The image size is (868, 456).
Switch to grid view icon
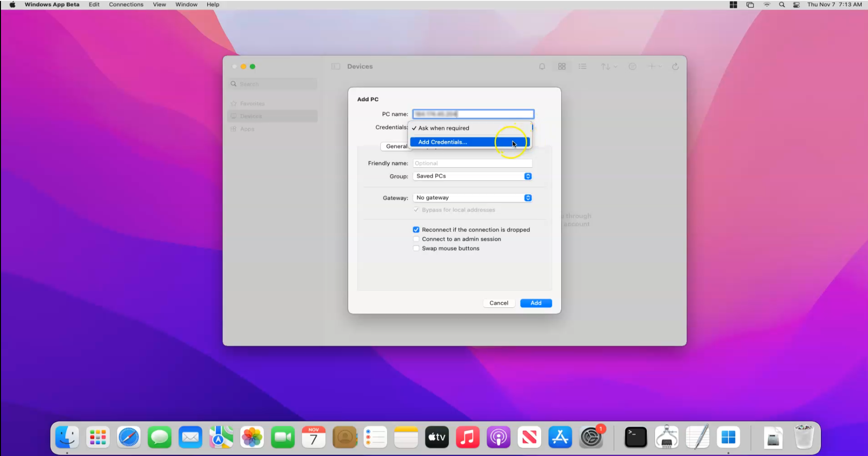pos(562,67)
